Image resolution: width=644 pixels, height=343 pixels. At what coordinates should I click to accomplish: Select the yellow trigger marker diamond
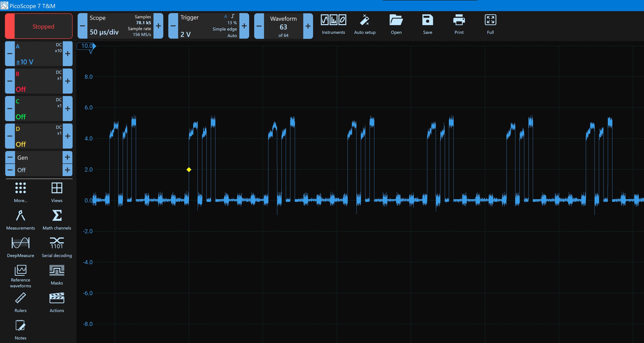189,170
